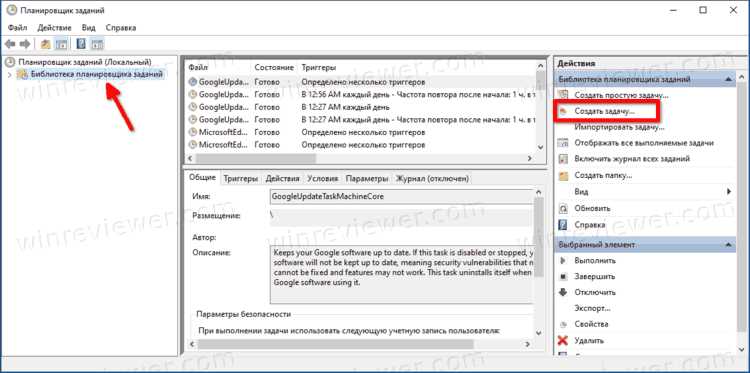Select the first MicrosoftEd... task row
This screenshot has height=373, width=750.
(x=361, y=132)
